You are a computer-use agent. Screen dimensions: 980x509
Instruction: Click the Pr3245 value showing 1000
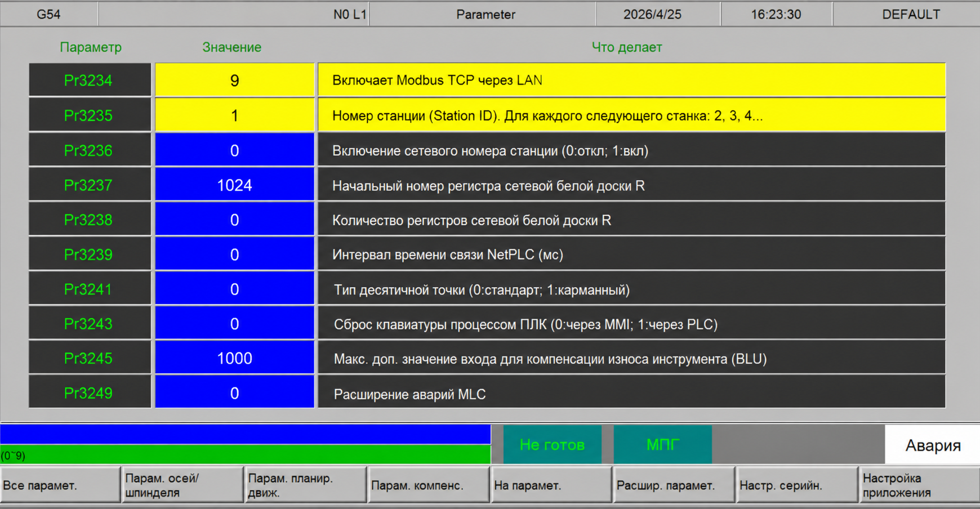point(234,358)
